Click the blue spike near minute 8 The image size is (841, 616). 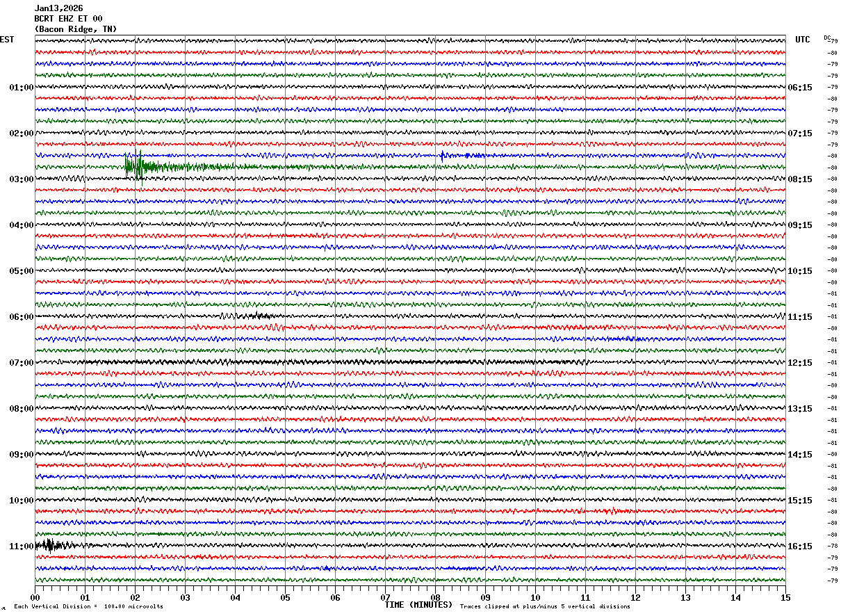pyautogui.click(x=443, y=155)
